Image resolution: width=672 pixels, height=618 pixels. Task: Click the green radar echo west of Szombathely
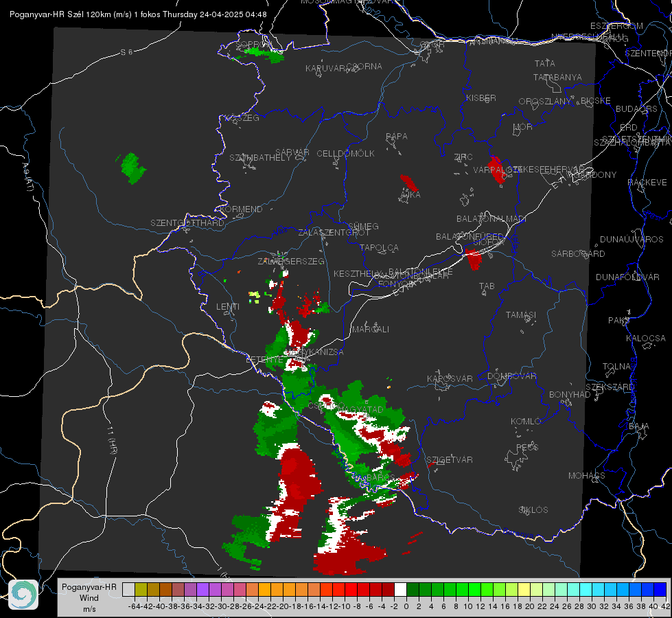(x=133, y=168)
